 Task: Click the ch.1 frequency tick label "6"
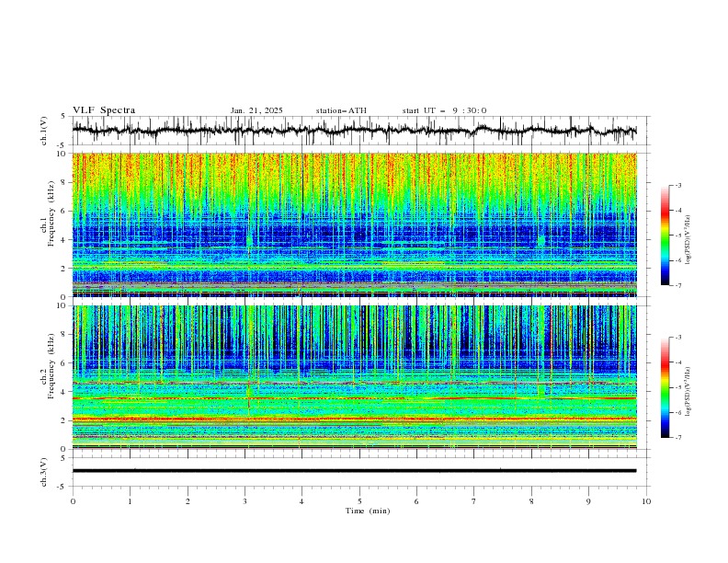64,211
